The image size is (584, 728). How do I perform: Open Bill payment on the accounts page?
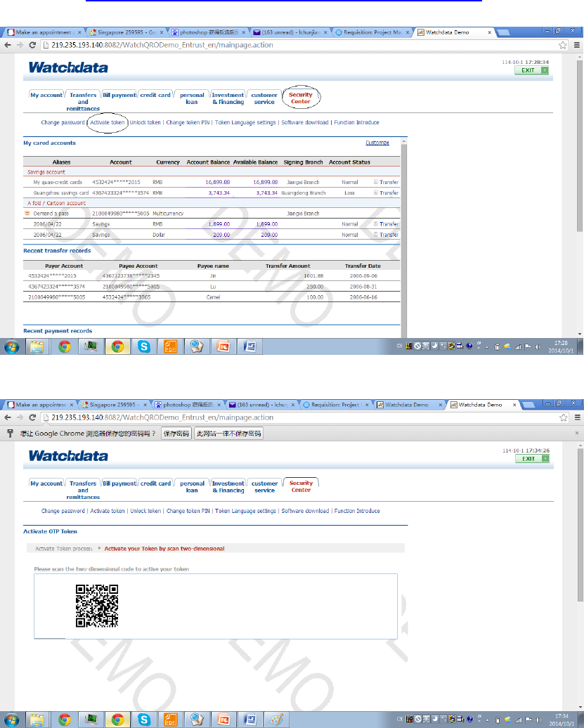pyautogui.click(x=119, y=95)
